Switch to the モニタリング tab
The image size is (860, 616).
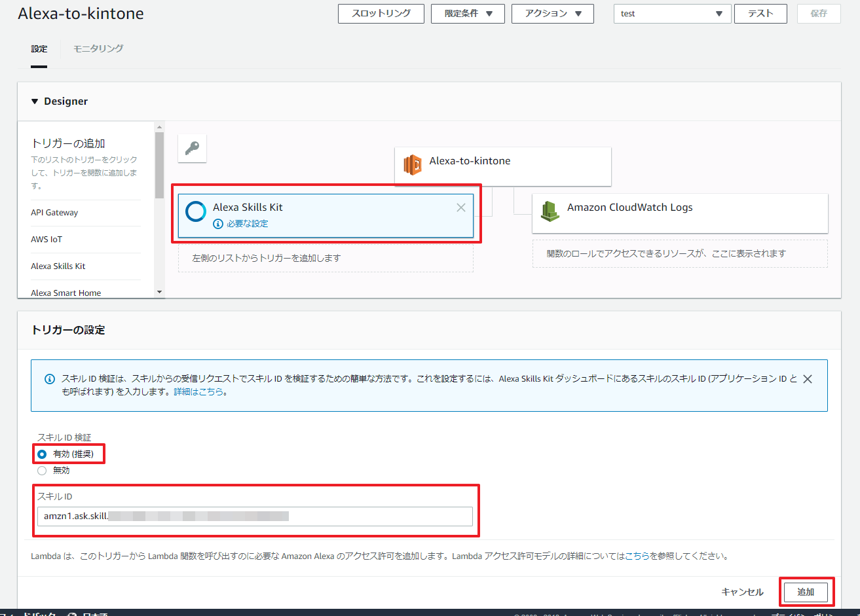click(x=98, y=49)
